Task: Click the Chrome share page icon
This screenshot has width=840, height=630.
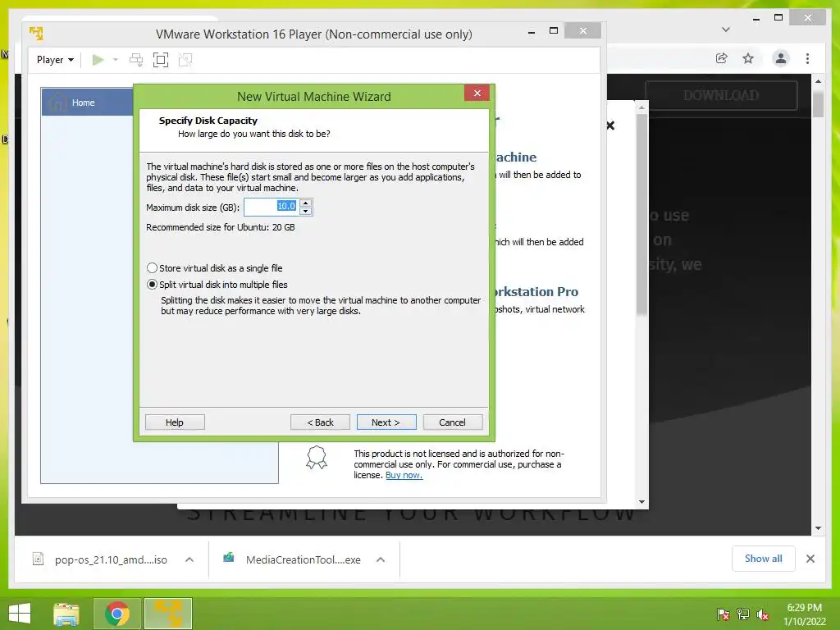Action: click(722, 58)
